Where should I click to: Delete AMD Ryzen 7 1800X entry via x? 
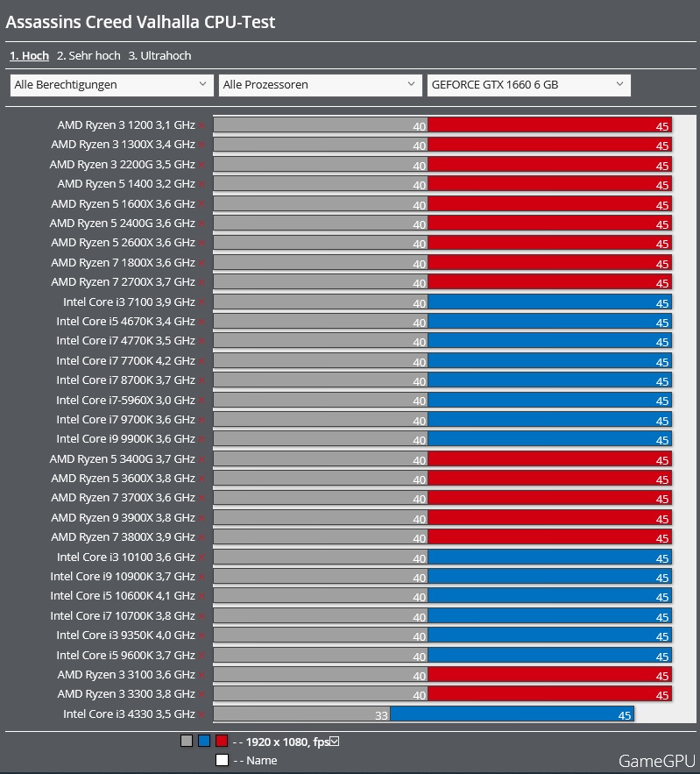point(202,263)
